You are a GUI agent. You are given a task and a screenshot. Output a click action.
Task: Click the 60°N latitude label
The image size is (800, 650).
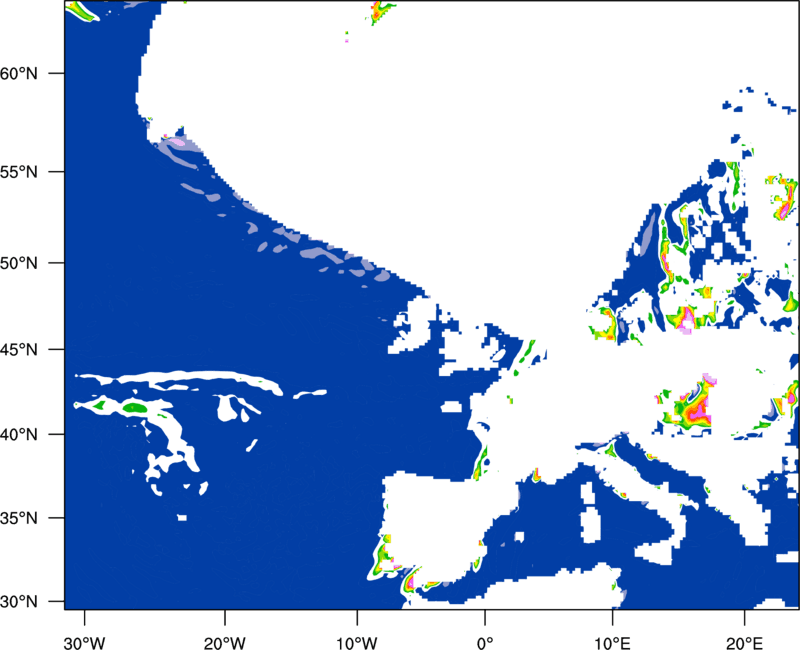19,73
